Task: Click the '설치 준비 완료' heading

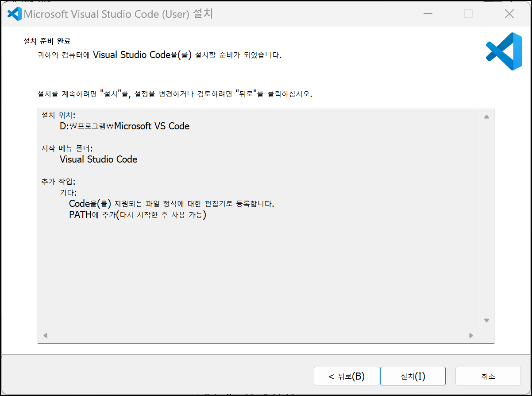Action: (x=47, y=41)
